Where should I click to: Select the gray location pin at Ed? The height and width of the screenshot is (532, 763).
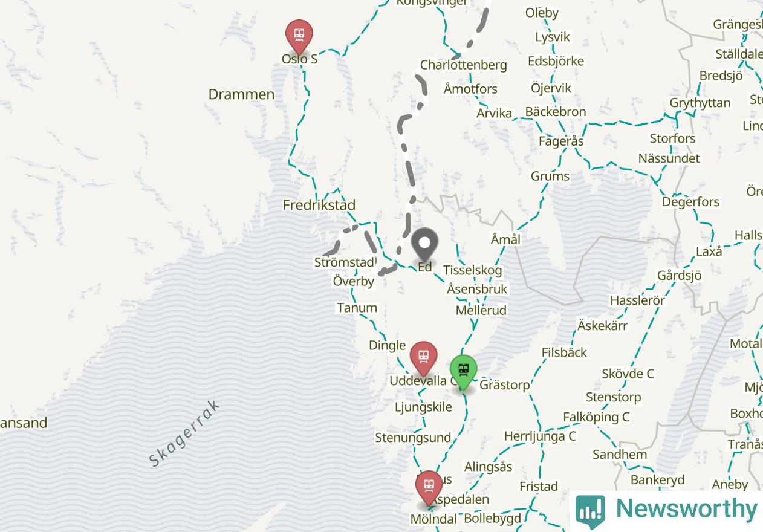(x=424, y=244)
